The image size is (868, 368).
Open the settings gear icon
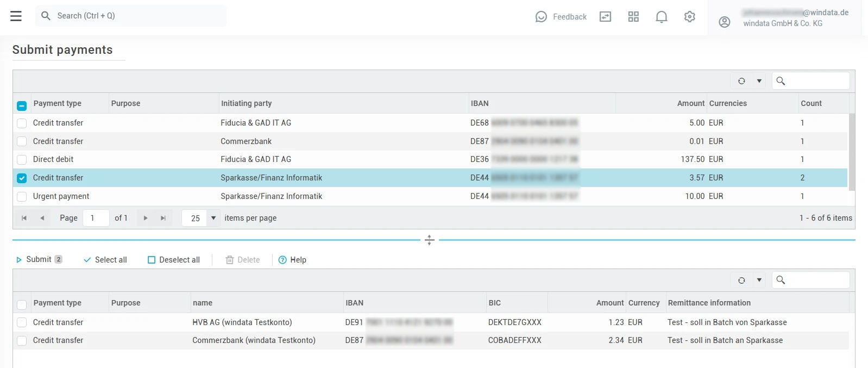[689, 17]
